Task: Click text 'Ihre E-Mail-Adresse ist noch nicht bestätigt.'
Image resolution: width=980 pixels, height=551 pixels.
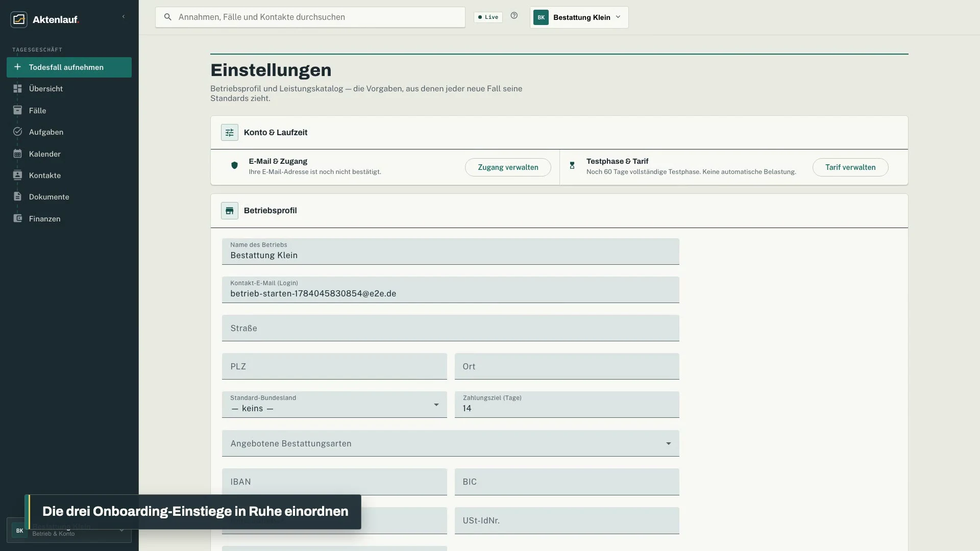Action: (315, 172)
